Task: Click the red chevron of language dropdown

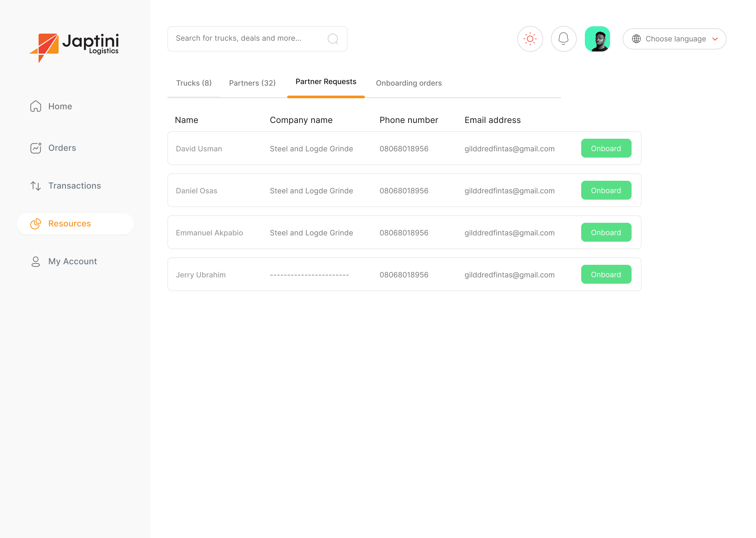Action: [x=715, y=39]
